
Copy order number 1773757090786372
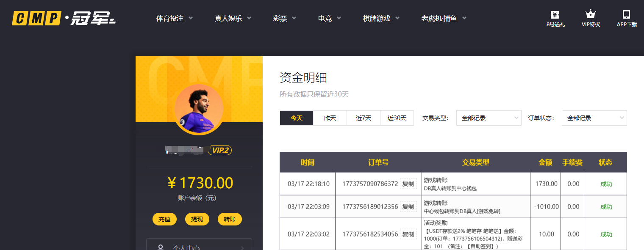(x=408, y=184)
